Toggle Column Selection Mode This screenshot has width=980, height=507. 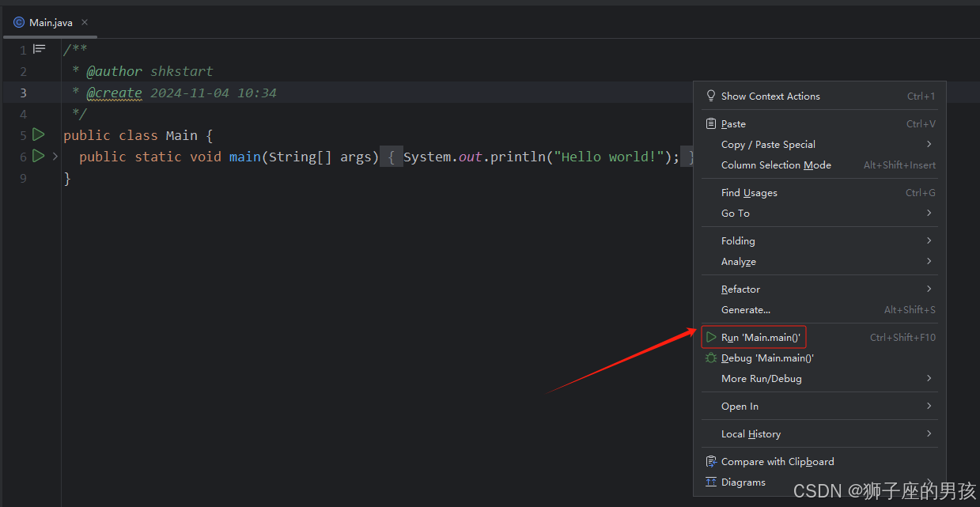coord(819,165)
